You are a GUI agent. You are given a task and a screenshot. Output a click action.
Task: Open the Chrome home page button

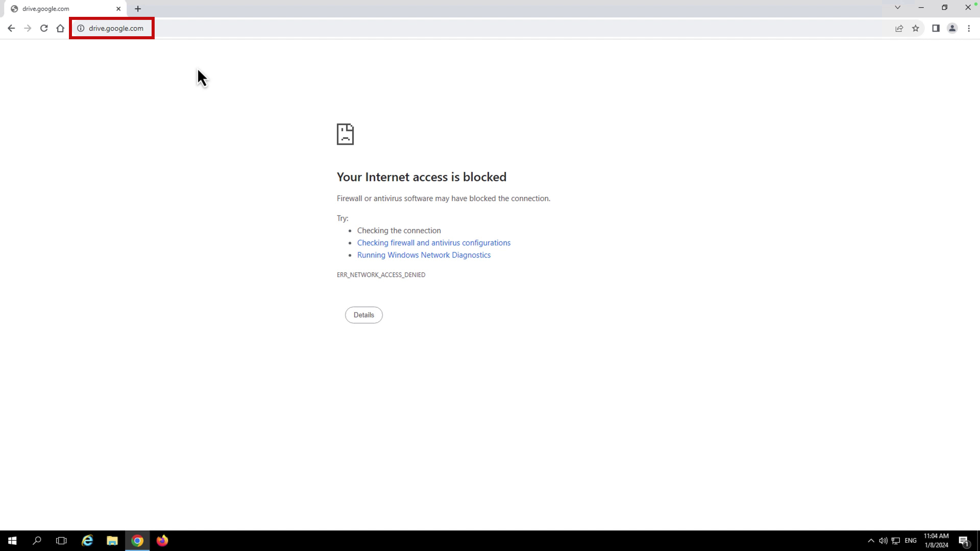(60, 29)
